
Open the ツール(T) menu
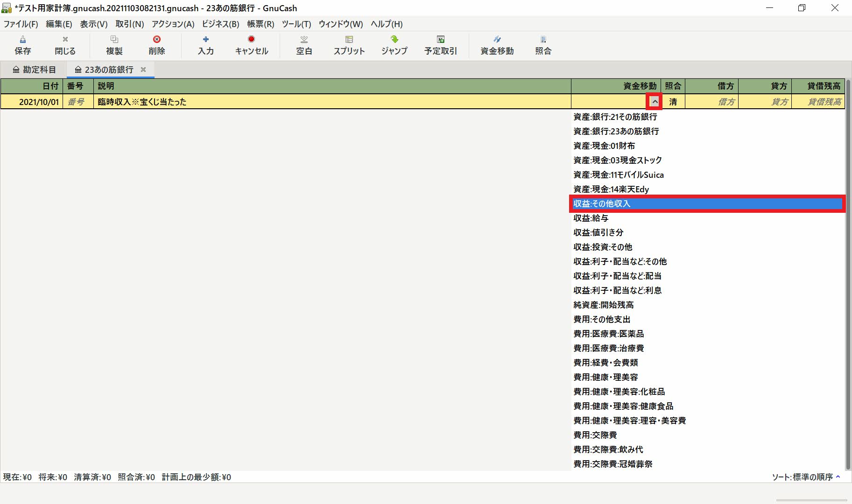coord(296,24)
